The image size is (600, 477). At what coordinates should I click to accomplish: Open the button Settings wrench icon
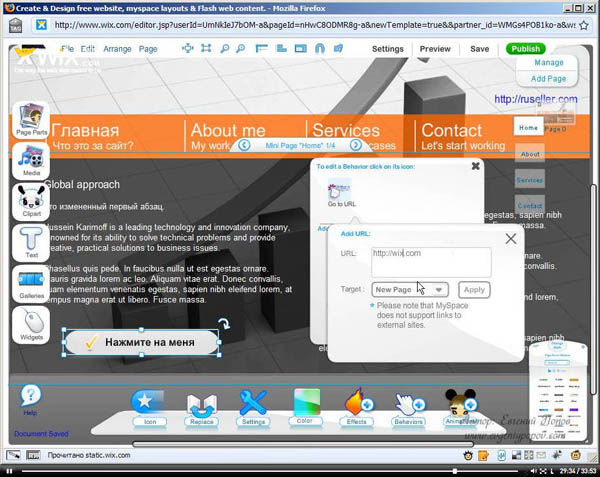[x=254, y=407]
